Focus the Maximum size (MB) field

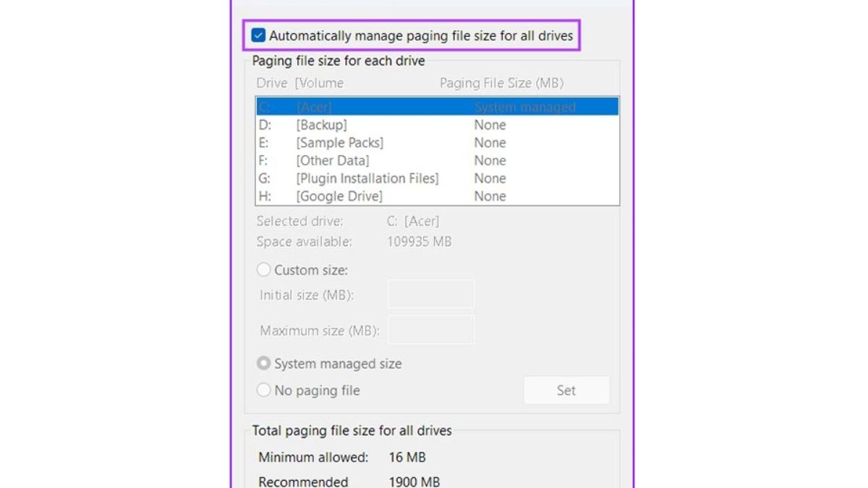coord(431,330)
